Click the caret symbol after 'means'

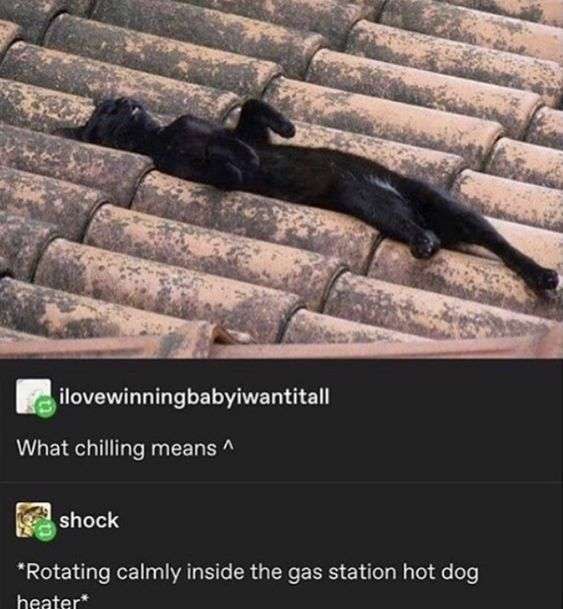click(x=229, y=447)
